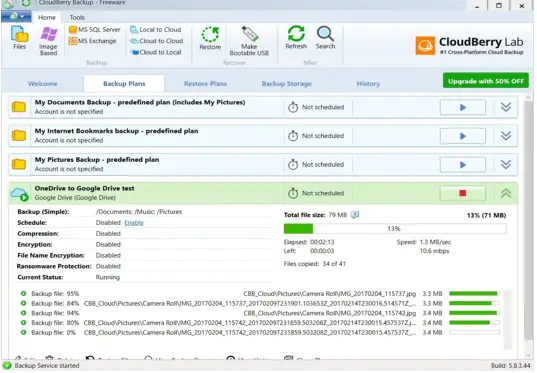Run the My Pictures Backup plan

pyautogui.click(x=462, y=165)
